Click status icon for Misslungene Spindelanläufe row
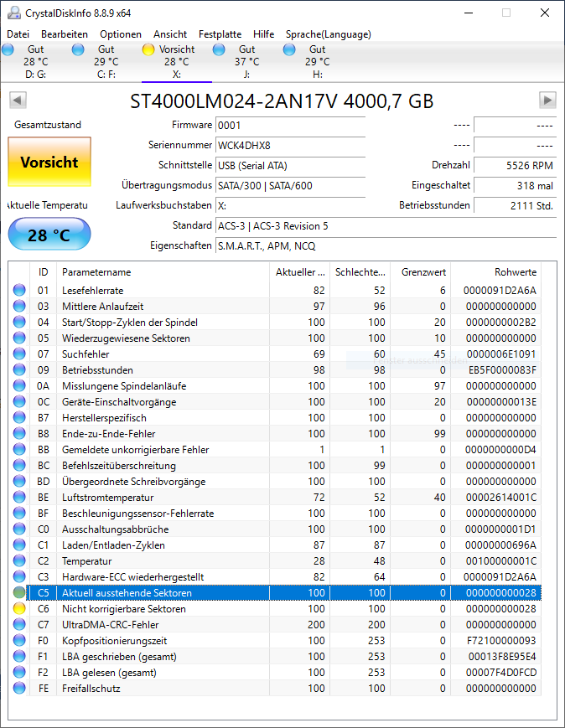The height and width of the screenshot is (728, 565). (x=19, y=386)
